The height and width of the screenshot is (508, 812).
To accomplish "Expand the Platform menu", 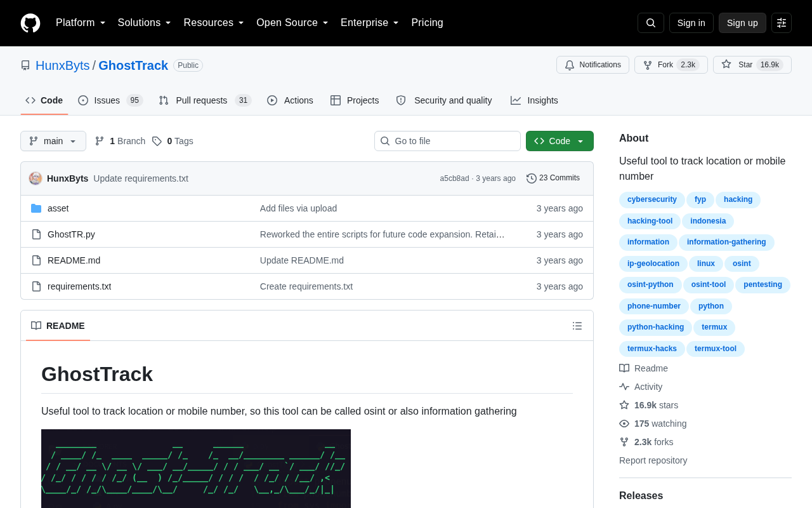I will [81, 23].
